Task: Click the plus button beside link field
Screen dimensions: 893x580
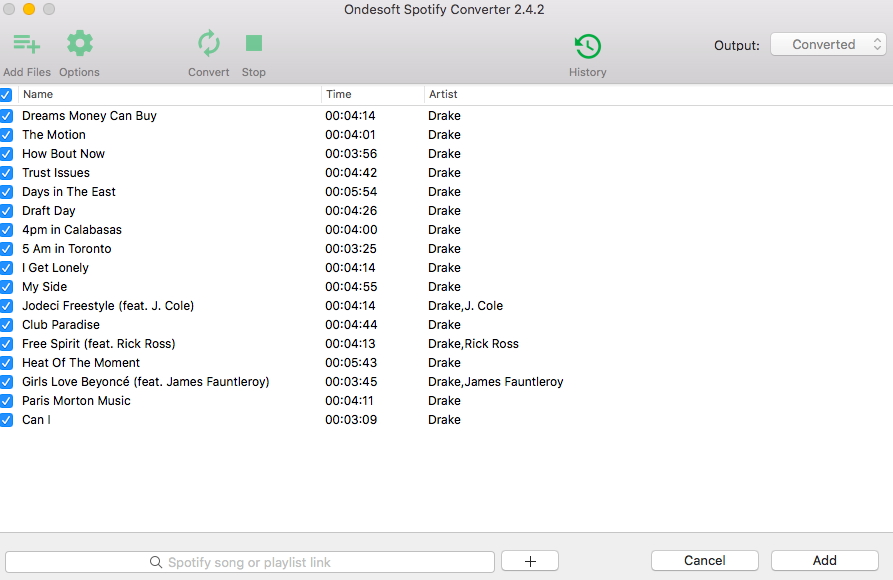Action: click(x=530, y=561)
